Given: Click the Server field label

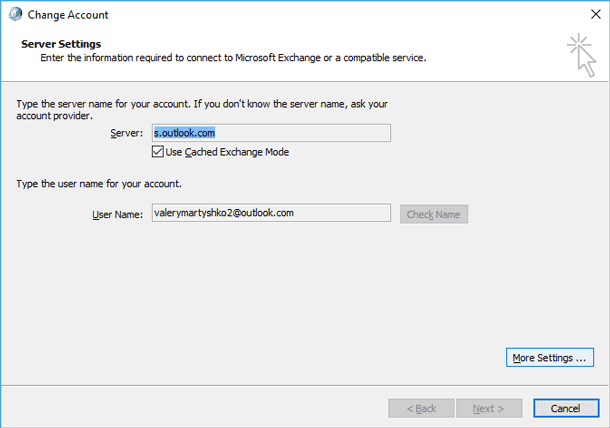Looking at the screenshot, I should click(126, 133).
